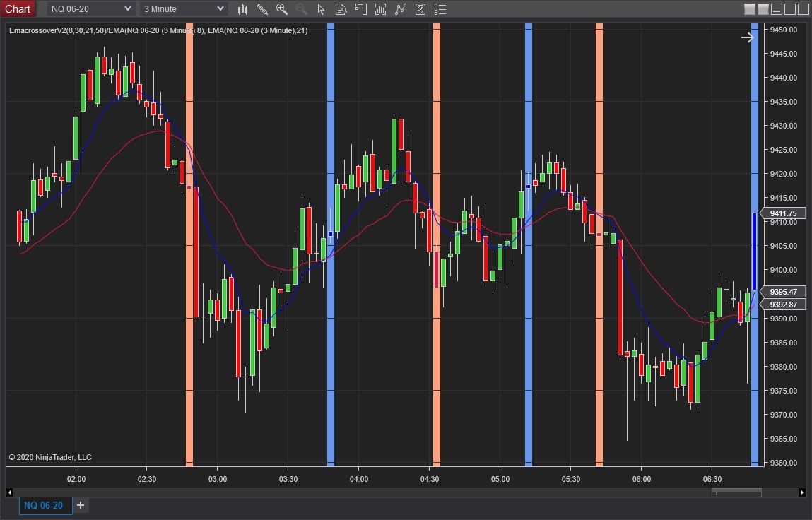Screen dimensions: 812x520
Task: Click the arrow to return to latest bar
Action: click(747, 37)
